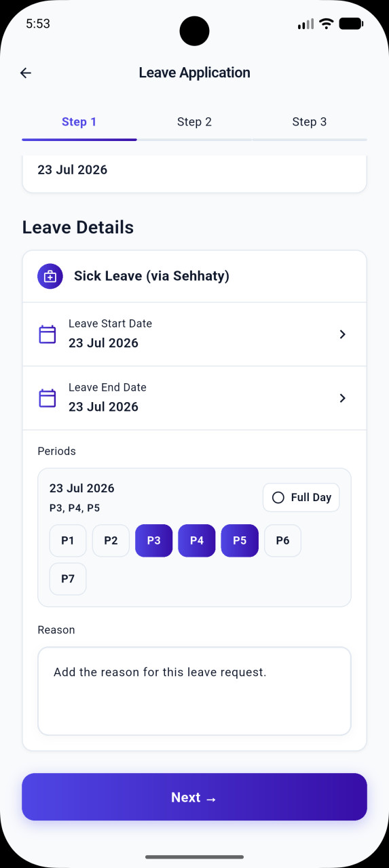Click the Leave End Date calendar icon
This screenshot has height=868, width=389.
(48, 398)
